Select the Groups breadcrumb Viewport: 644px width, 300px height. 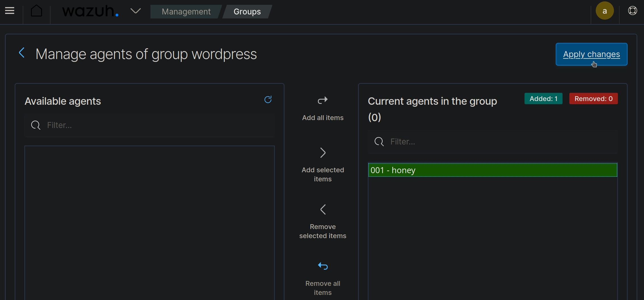(247, 12)
